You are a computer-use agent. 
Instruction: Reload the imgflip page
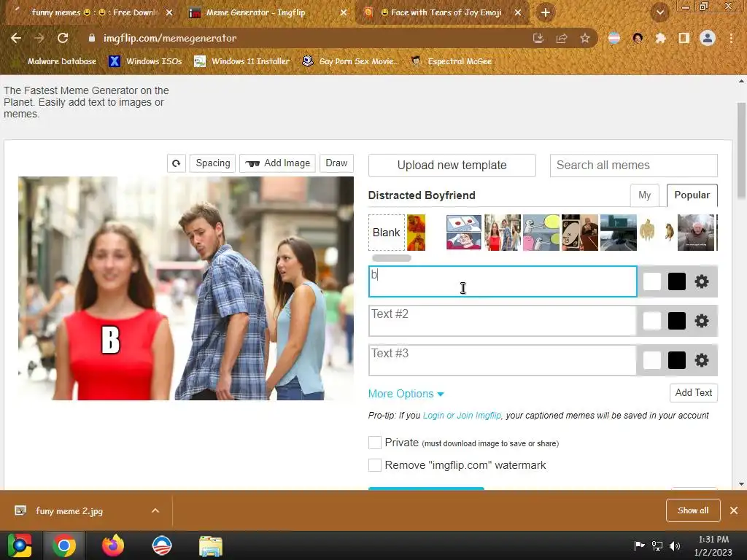[63, 38]
